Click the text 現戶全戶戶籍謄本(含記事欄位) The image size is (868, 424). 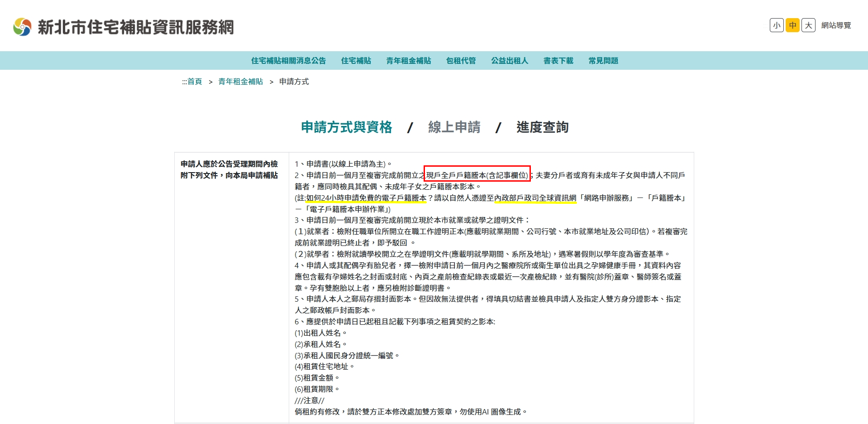477,175
